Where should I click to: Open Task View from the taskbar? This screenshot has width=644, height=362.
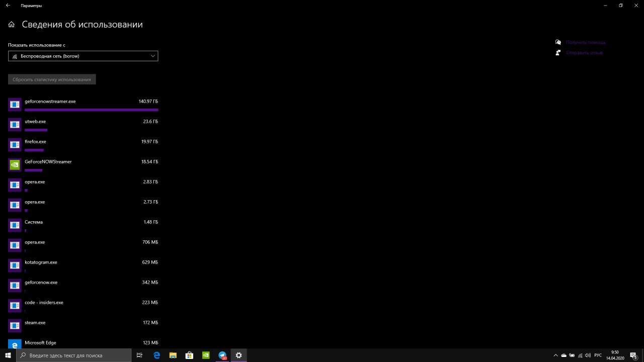tap(140, 355)
